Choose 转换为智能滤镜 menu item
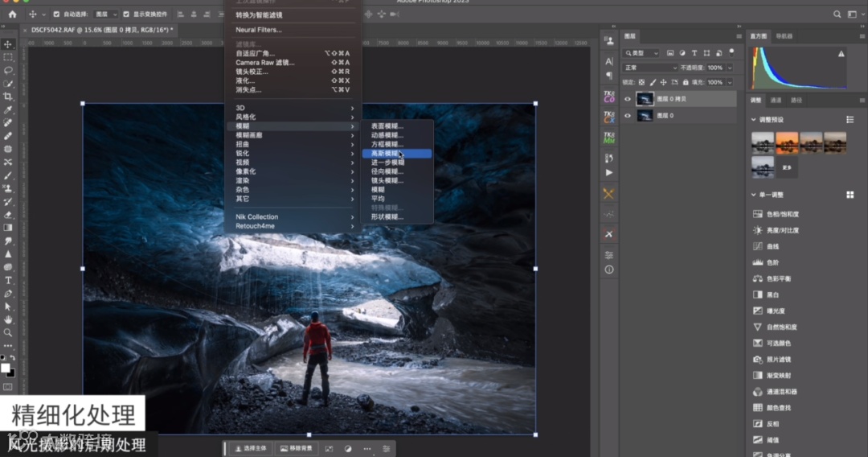 294,15
